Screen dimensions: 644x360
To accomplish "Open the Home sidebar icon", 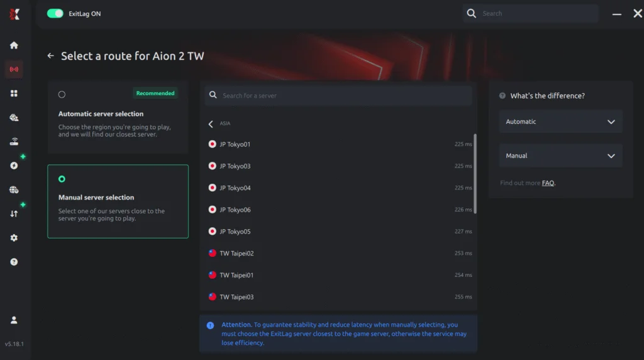I will click(14, 45).
